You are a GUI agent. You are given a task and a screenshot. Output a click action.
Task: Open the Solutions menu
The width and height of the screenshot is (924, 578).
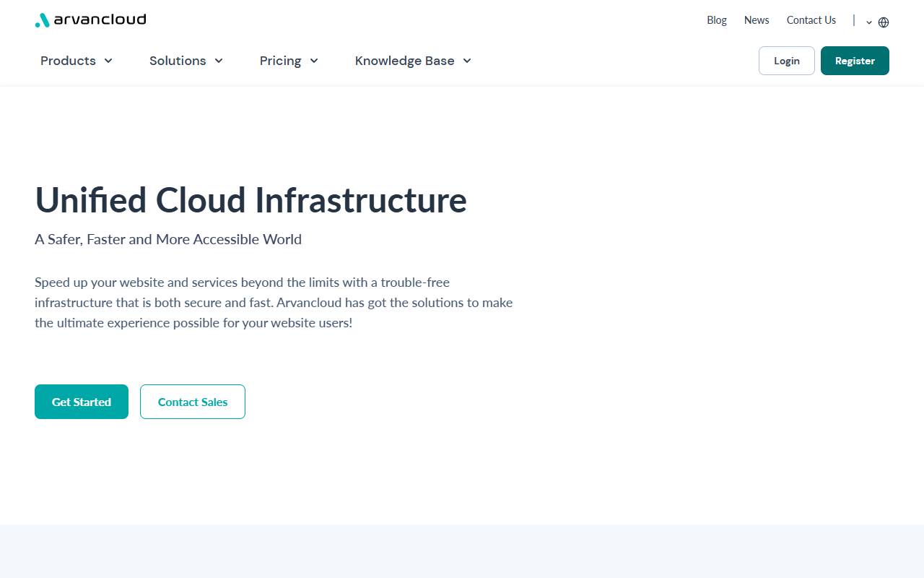coord(186,61)
